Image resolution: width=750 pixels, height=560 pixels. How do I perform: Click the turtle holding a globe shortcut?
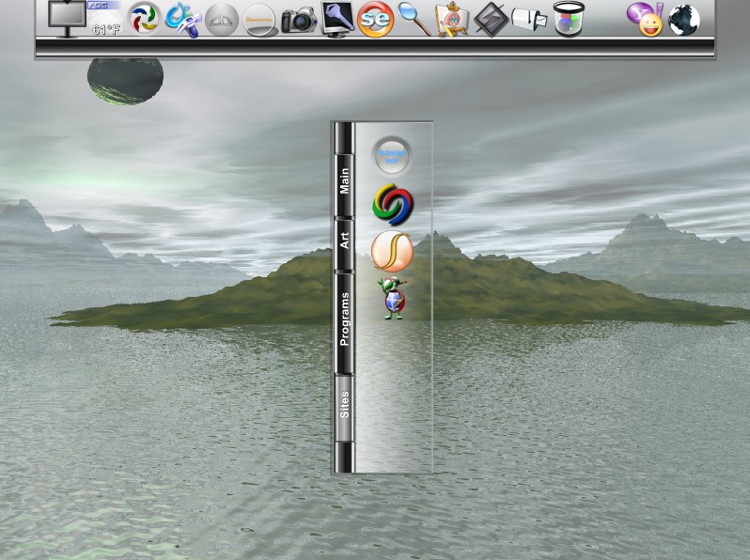pos(393,299)
